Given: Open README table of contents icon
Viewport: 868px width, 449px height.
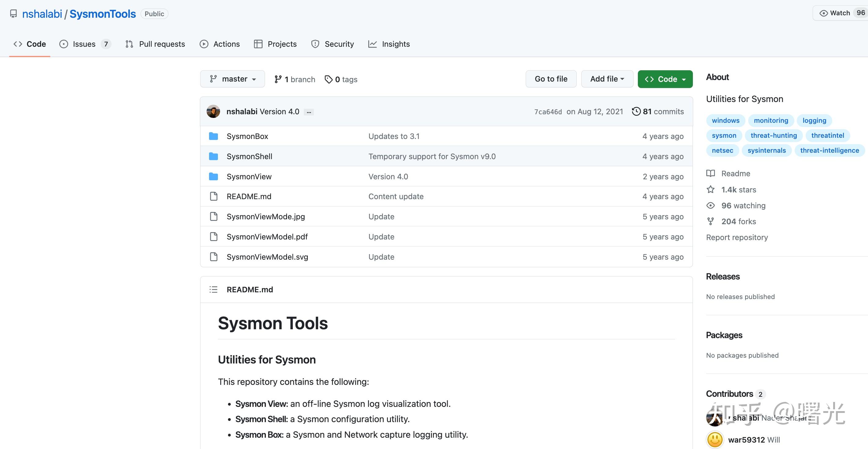Looking at the screenshot, I should [213, 289].
